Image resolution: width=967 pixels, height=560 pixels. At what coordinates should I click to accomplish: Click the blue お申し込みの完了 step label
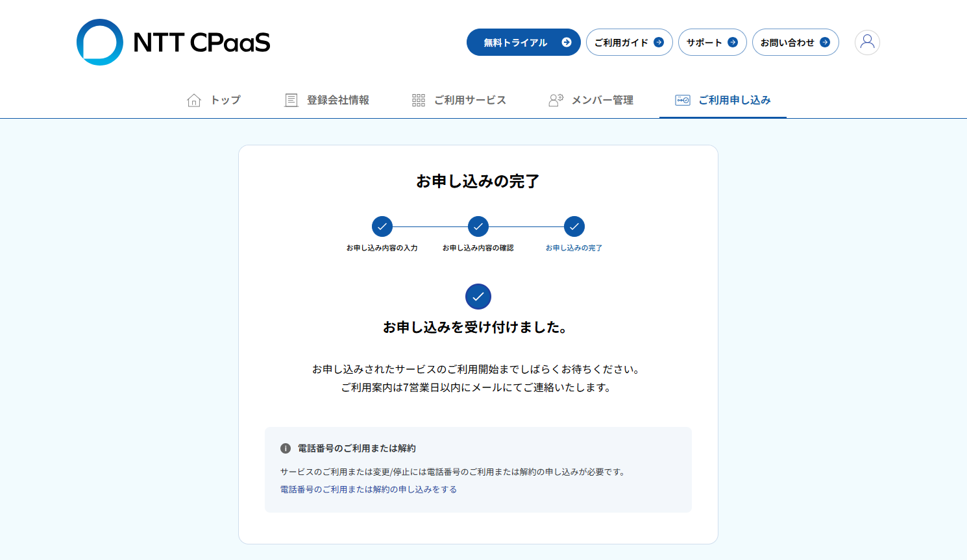tap(574, 248)
